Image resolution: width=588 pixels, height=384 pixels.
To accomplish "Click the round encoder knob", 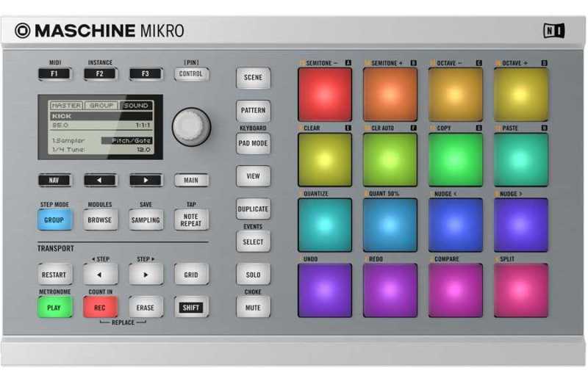I will point(191,127).
